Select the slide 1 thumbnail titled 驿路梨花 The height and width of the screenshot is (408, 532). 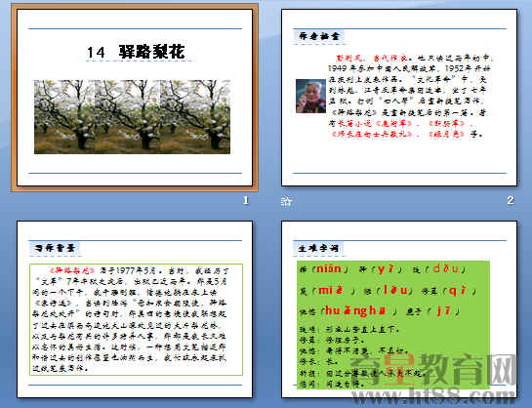(135, 98)
